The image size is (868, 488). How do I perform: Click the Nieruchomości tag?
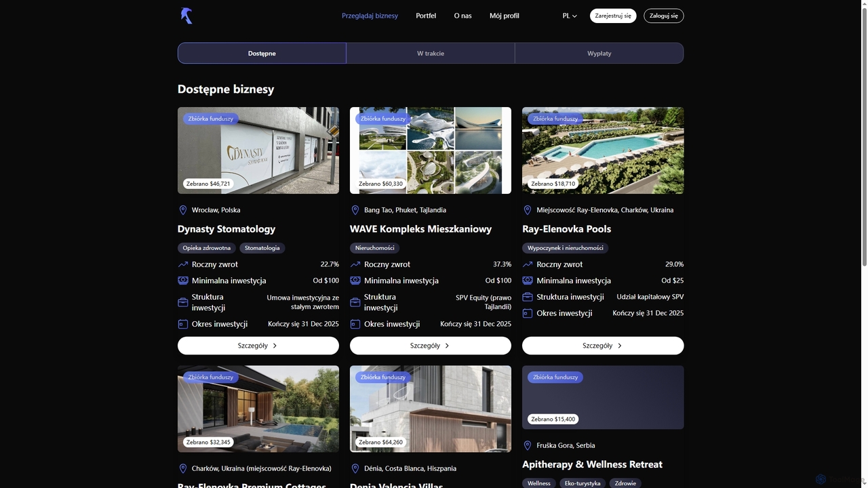pyautogui.click(x=375, y=248)
